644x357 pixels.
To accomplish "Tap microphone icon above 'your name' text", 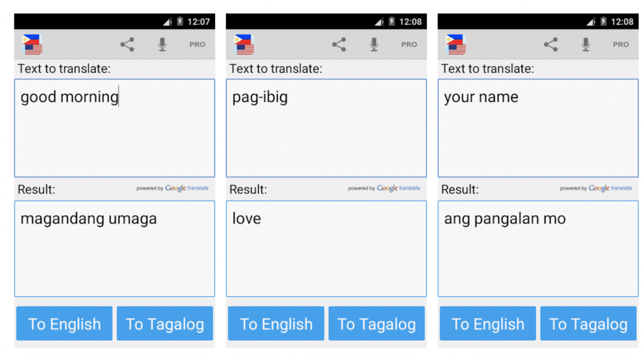I will 586,45.
